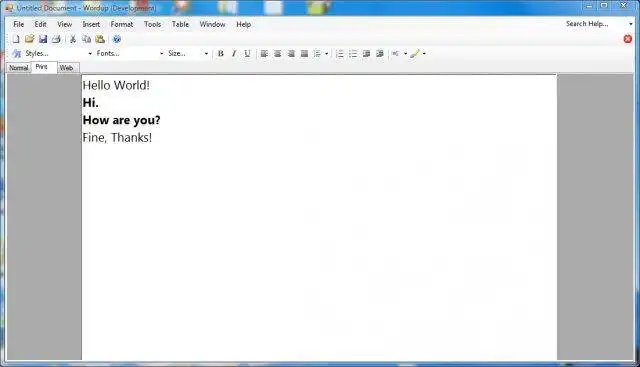Image resolution: width=640 pixels, height=367 pixels.
Task: Minimize the Wordup window
Action: (x=589, y=5)
